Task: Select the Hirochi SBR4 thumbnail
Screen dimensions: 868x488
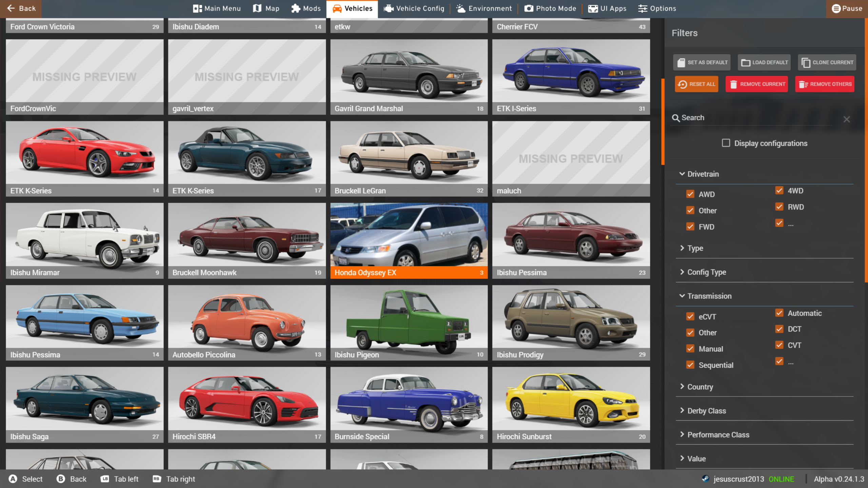Action: (x=247, y=405)
